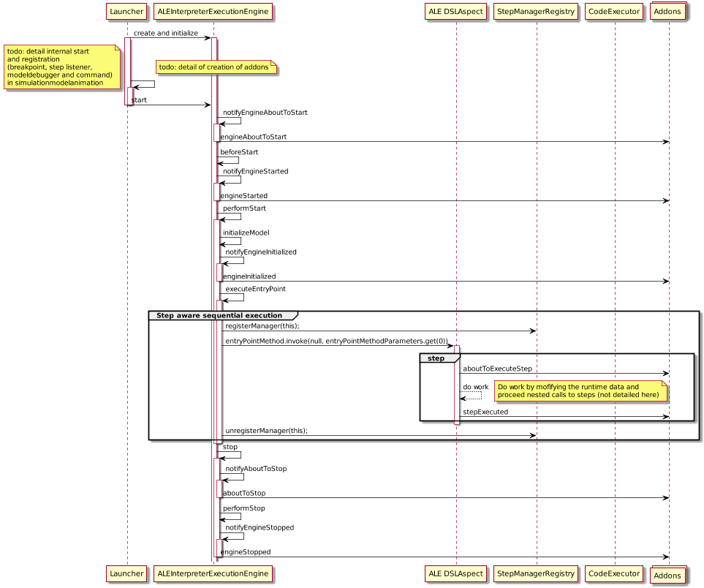The width and height of the screenshot is (704, 588).
Task: Click the 'unregisterManager(this);' message label
Action: pyautogui.click(x=266, y=431)
